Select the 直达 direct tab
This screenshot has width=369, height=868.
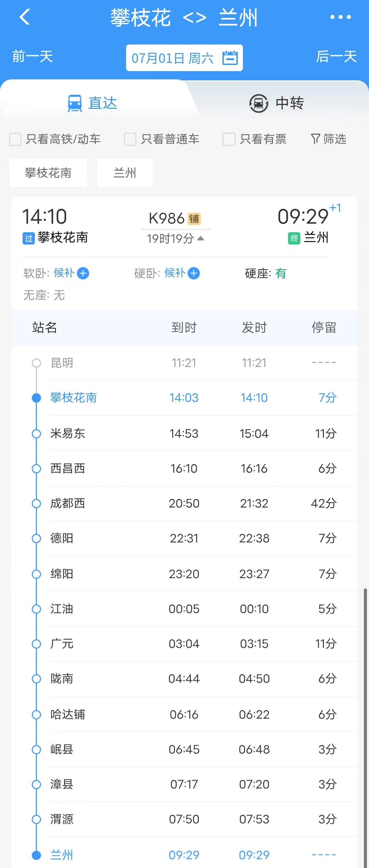point(92,103)
